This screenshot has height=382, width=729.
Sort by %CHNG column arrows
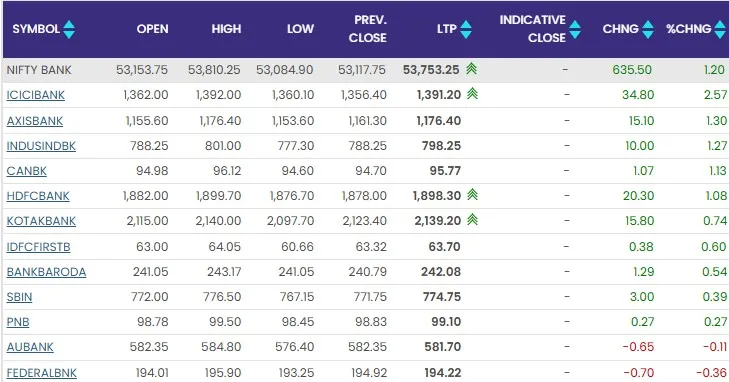720,29
